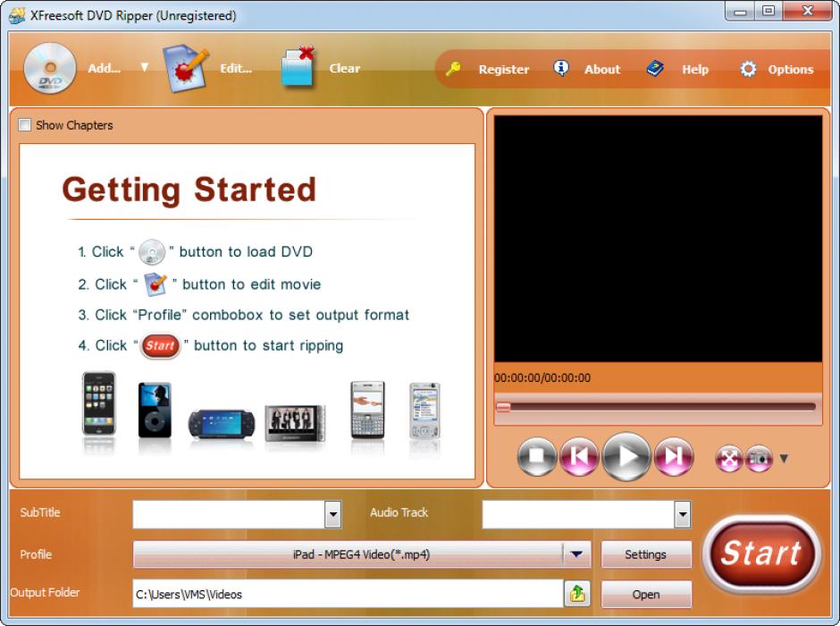This screenshot has width=840, height=626.
Task: Click the About info icon
Action: tap(560, 68)
